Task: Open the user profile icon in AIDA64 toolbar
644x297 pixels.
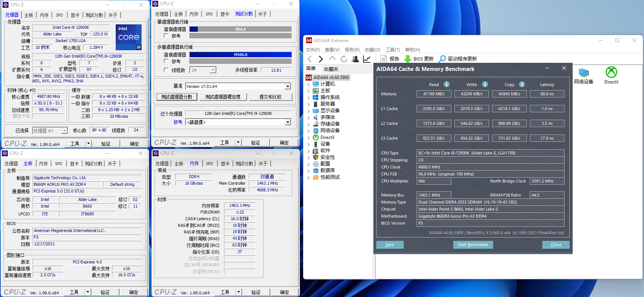Action: (355, 59)
